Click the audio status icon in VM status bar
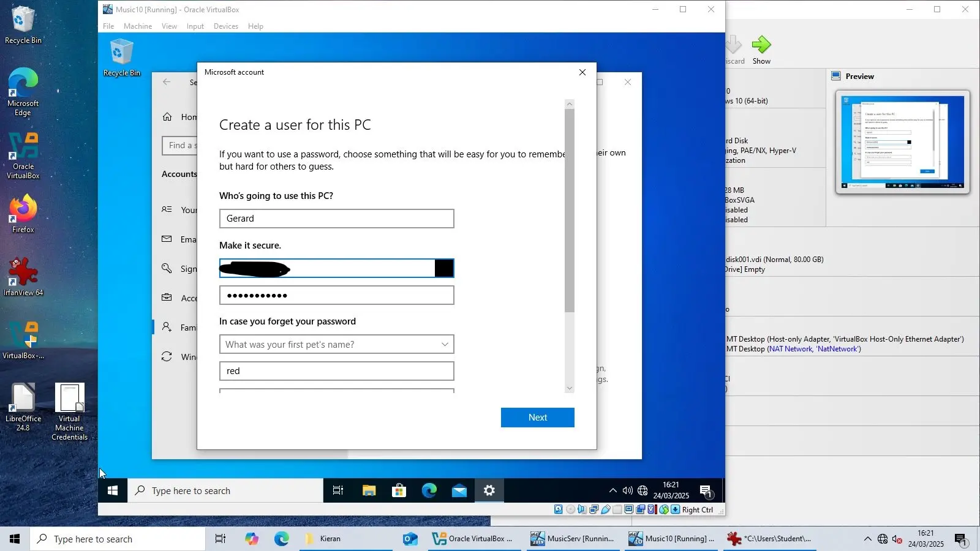Image resolution: width=980 pixels, height=551 pixels. 582,509
